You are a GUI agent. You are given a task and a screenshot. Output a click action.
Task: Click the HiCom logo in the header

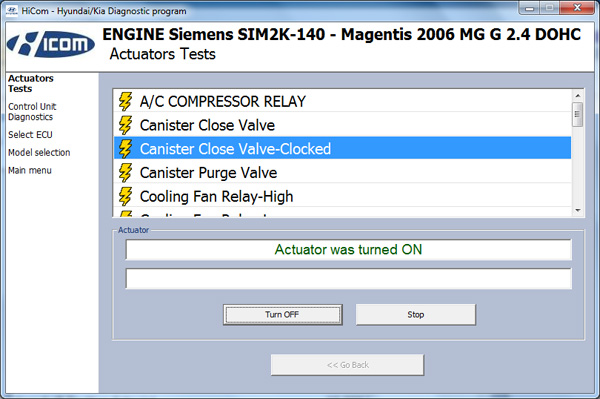(51, 45)
